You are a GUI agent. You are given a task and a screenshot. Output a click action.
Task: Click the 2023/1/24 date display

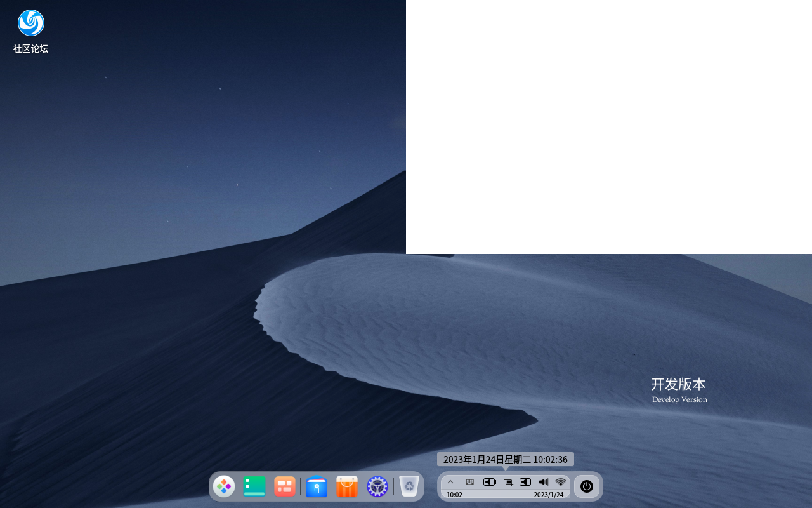549,494
